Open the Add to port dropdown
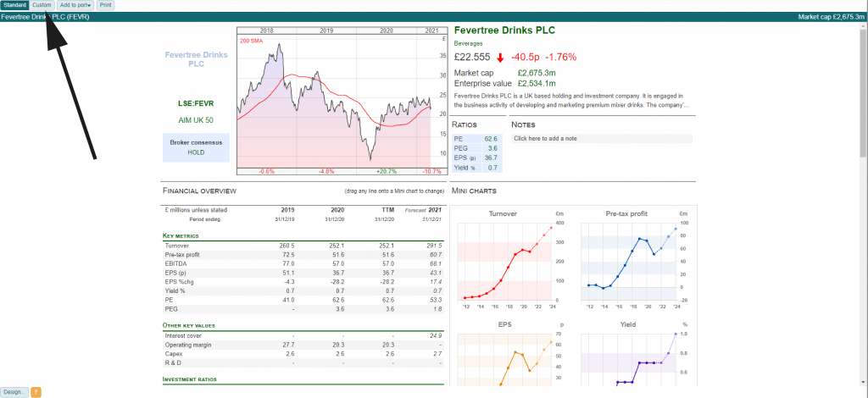The image size is (868, 398). [75, 5]
